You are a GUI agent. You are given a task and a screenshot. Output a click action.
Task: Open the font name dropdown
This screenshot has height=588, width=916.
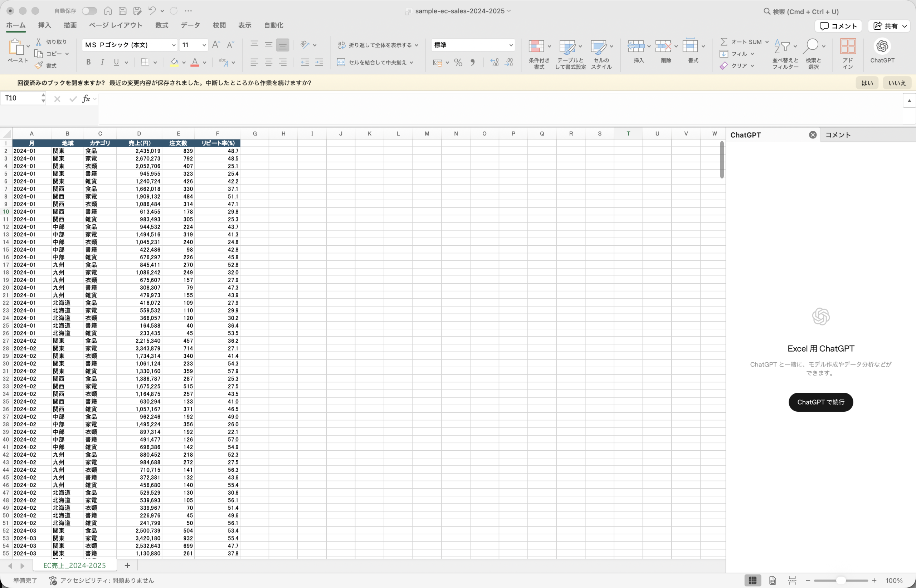pyautogui.click(x=174, y=45)
